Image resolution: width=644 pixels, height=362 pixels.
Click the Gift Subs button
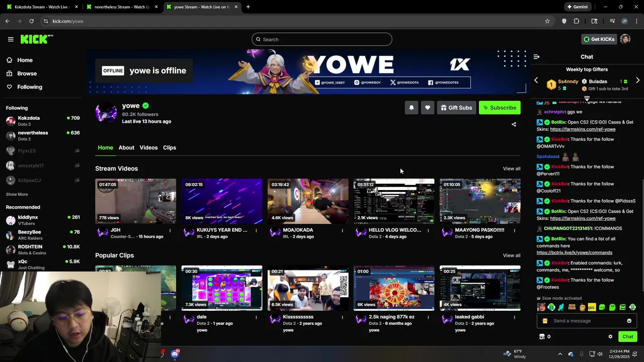(456, 108)
